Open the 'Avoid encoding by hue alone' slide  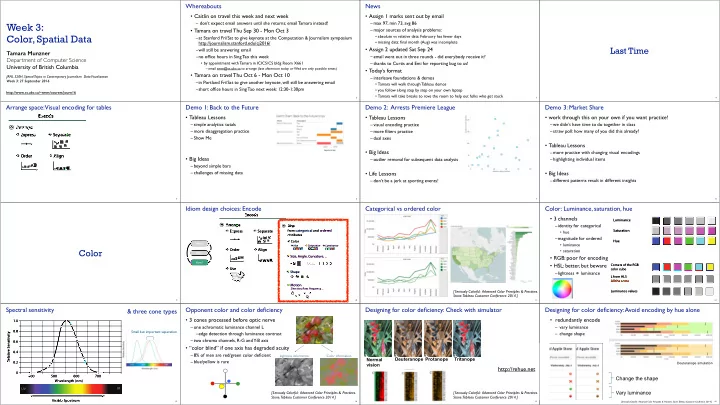click(630, 354)
